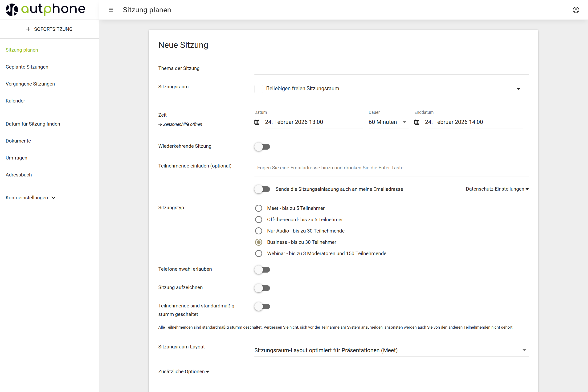Click the calendar icon beside Datum
588x392 pixels.
click(257, 122)
